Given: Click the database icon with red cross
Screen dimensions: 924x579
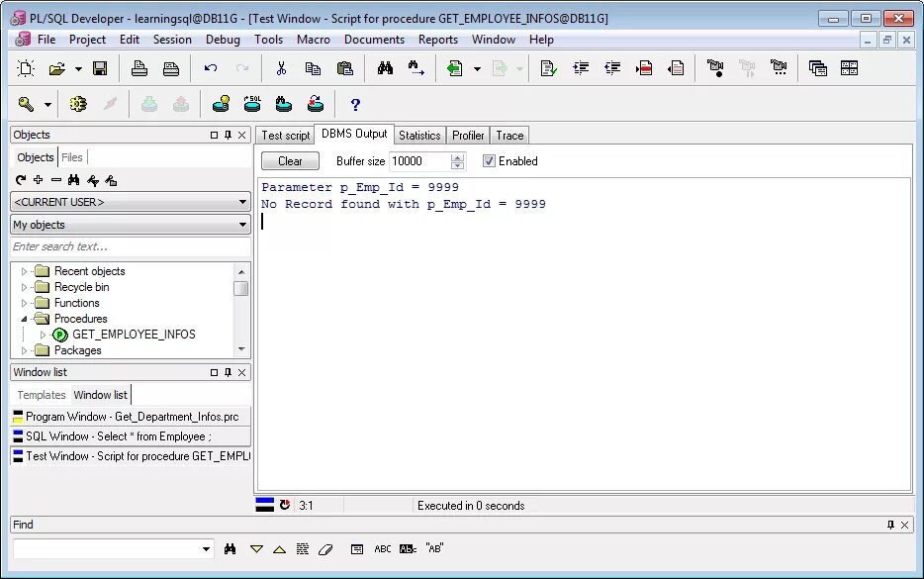Looking at the screenshot, I should coord(316,104).
